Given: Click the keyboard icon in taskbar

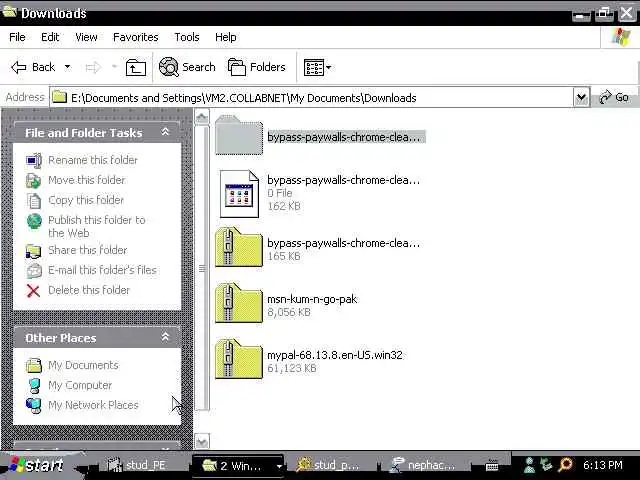Looking at the screenshot, I should (x=492, y=465).
